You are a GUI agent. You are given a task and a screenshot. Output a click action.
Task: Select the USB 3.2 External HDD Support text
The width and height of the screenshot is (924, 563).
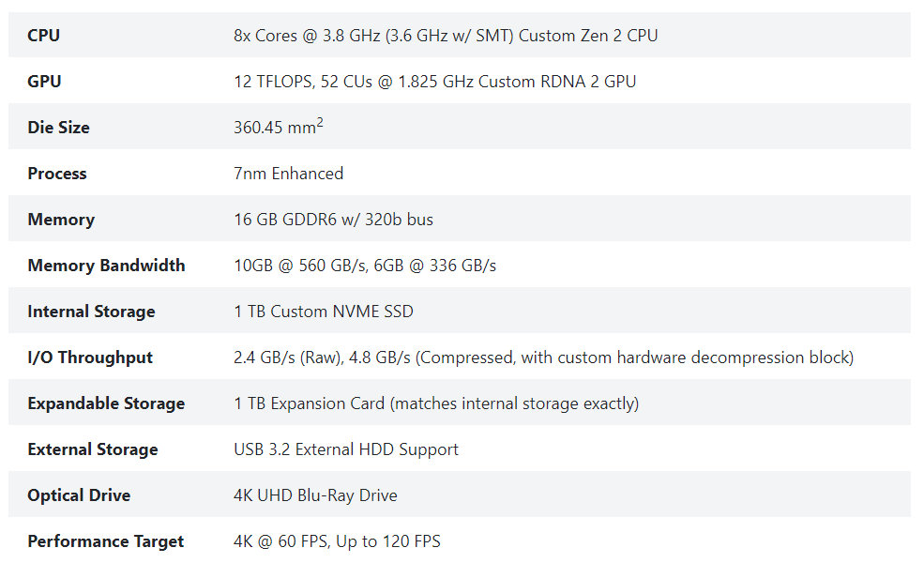tap(346, 449)
